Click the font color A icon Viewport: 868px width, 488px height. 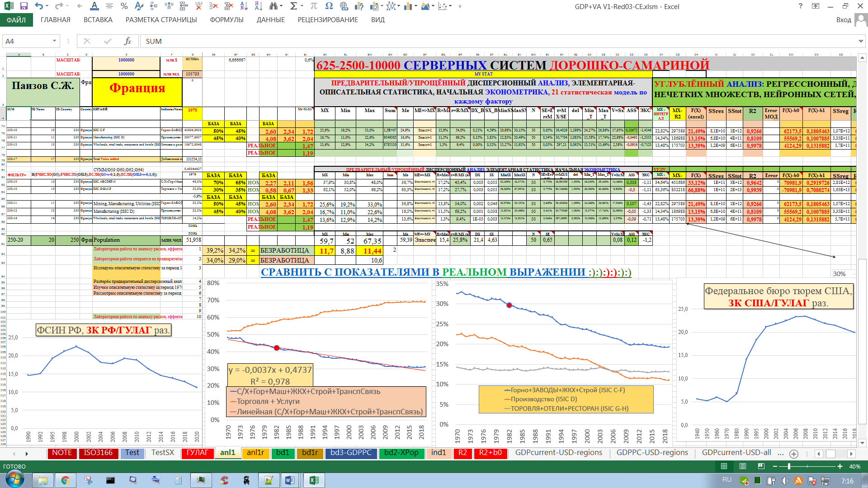coord(94,6)
